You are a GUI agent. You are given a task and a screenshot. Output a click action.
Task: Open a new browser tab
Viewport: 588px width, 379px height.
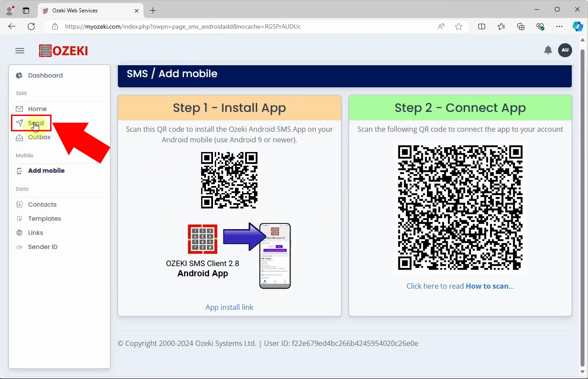pyautogui.click(x=153, y=10)
